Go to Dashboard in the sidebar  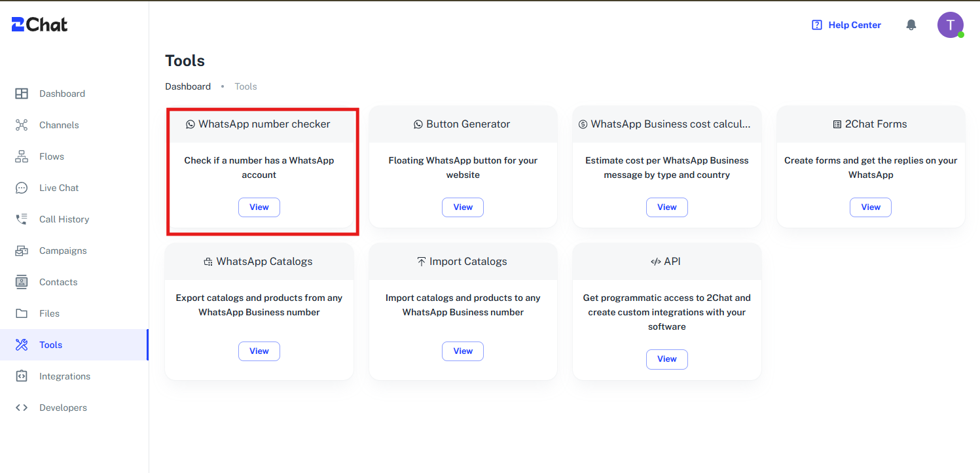(62, 94)
